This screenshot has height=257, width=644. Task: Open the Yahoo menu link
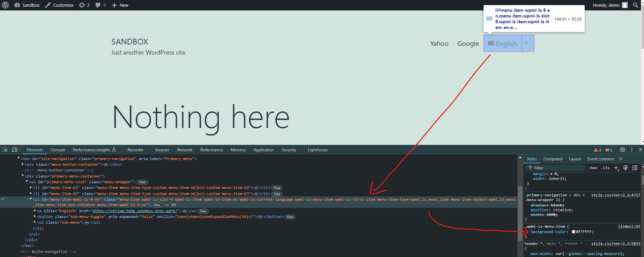click(439, 43)
